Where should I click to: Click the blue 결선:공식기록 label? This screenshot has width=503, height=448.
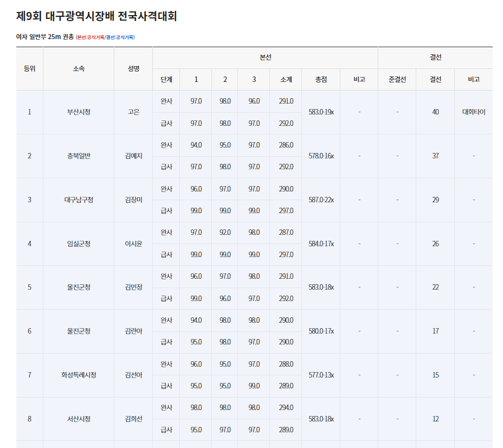pyautogui.click(x=120, y=37)
